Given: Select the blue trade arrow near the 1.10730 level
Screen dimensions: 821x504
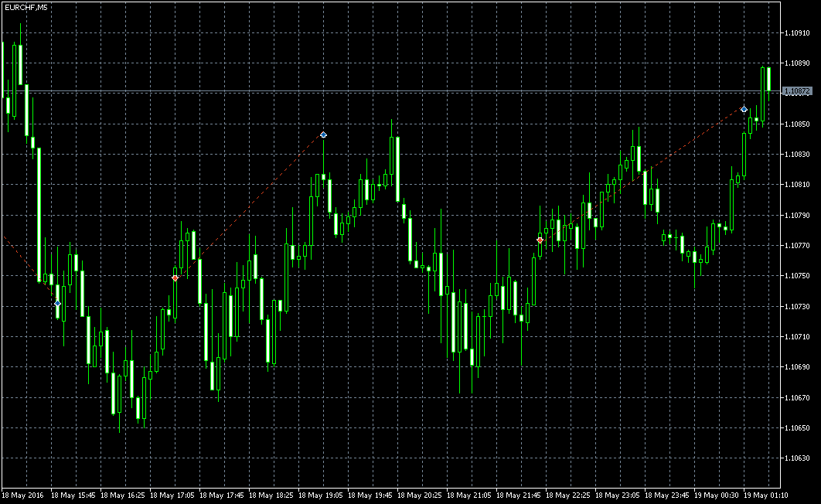Looking at the screenshot, I should pos(58,303).
